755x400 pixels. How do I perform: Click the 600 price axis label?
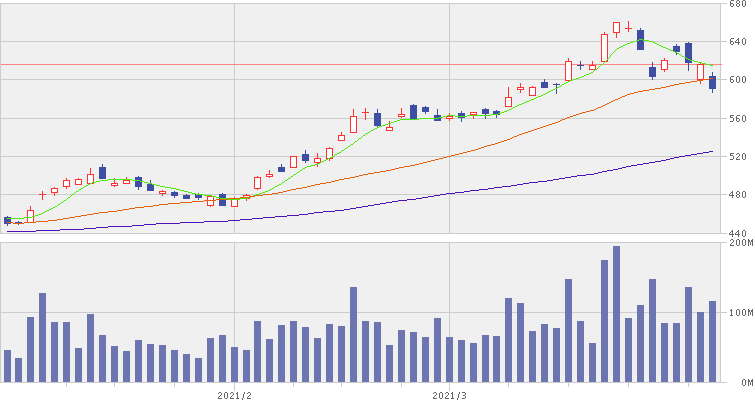pyautogui.click(x=739, y=80)
